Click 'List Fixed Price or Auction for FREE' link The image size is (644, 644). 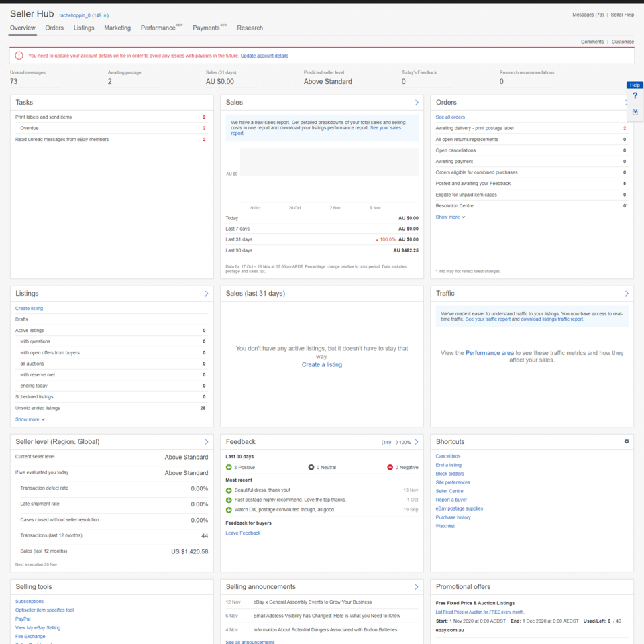(480, 612)
